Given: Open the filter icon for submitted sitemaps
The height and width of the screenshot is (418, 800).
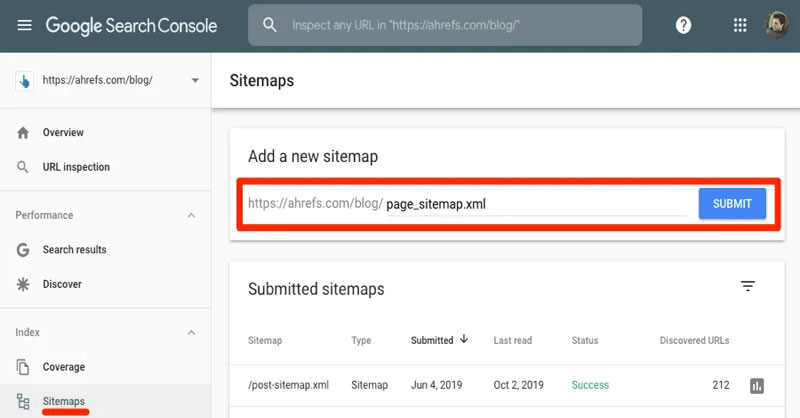Looking at the screenshot, I should pos(747,286).
